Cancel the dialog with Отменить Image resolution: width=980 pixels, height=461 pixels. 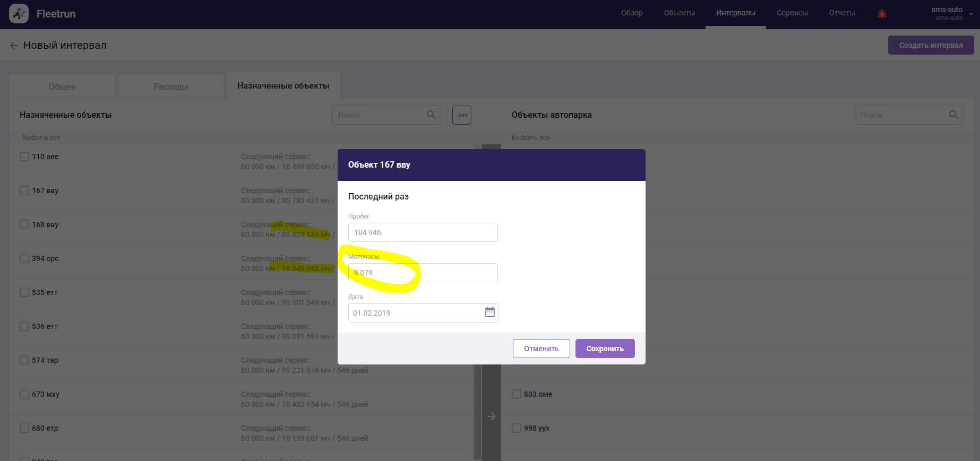tap(541, 349)
